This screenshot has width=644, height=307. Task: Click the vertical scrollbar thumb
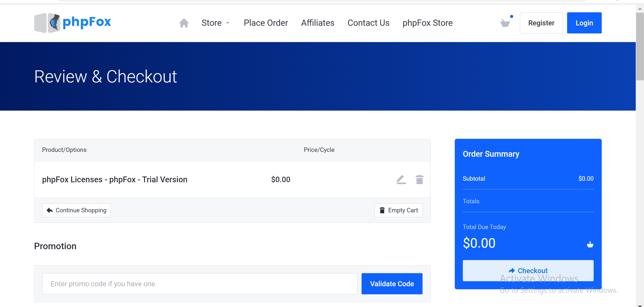pyautogui.click(x=640, y=46)
